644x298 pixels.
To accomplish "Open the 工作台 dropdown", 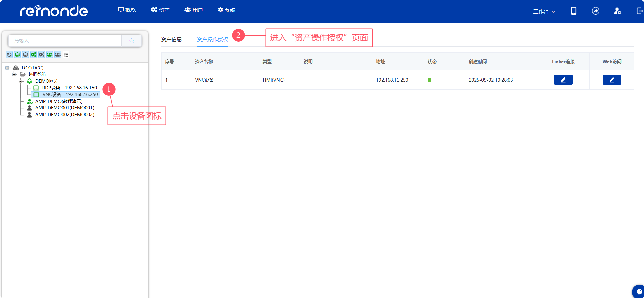I will (544, 12).
